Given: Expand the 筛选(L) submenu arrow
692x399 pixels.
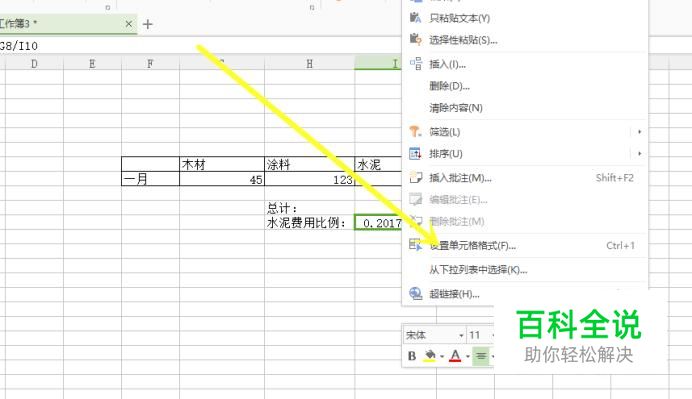Looking at the screenshot, I should tap(639, 132).
